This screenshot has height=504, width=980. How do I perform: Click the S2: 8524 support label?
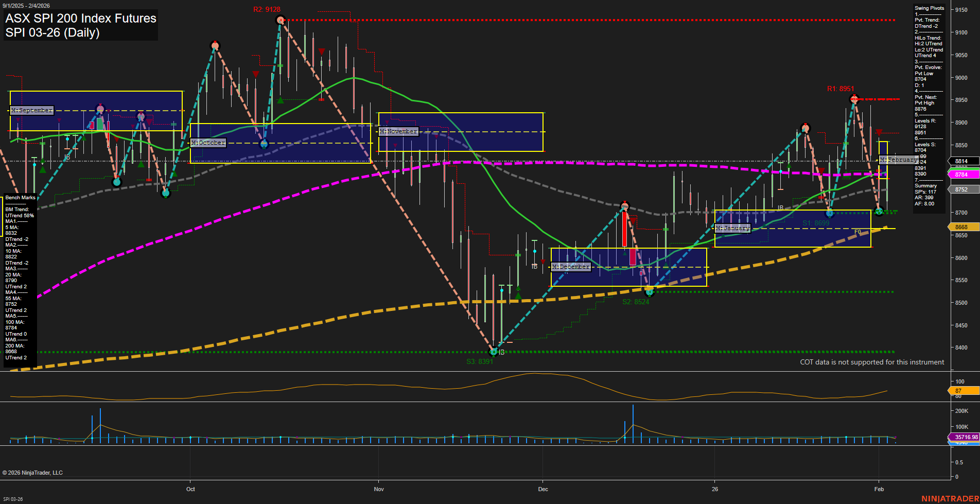point(636,302)
